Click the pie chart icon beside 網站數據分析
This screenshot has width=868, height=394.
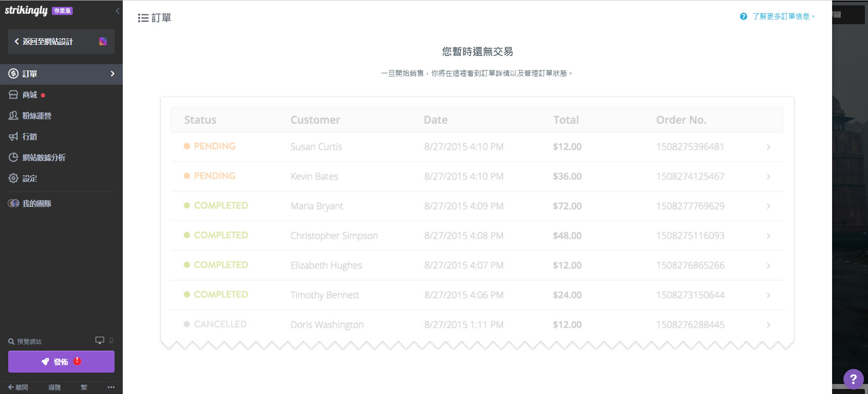tap(14, 157)
